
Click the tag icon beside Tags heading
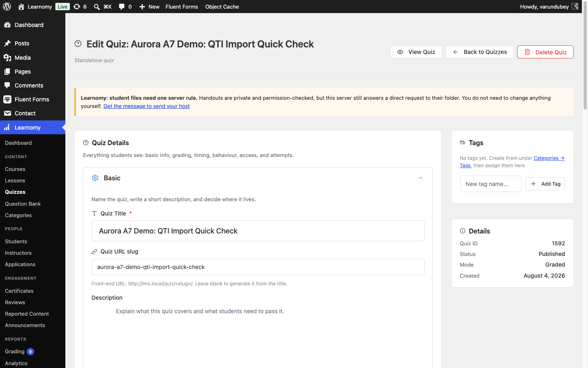click(463, 143)
